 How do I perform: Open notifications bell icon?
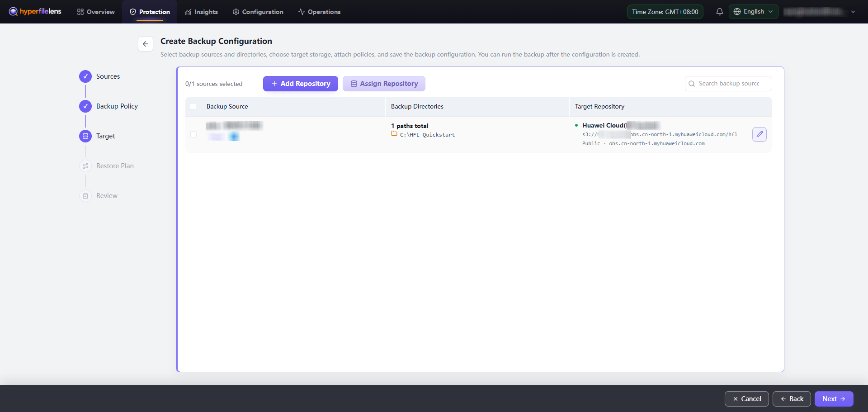pyautogui.click(x=720, y=12)
